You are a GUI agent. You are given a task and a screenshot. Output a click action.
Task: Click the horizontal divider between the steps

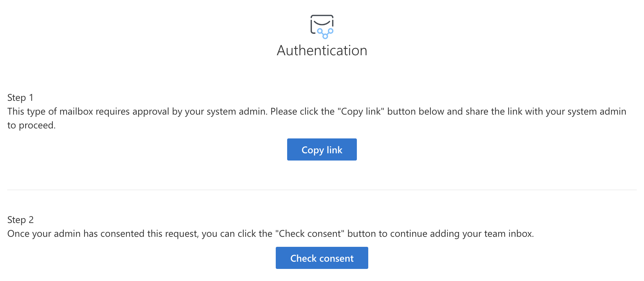[x=322, y=190]
